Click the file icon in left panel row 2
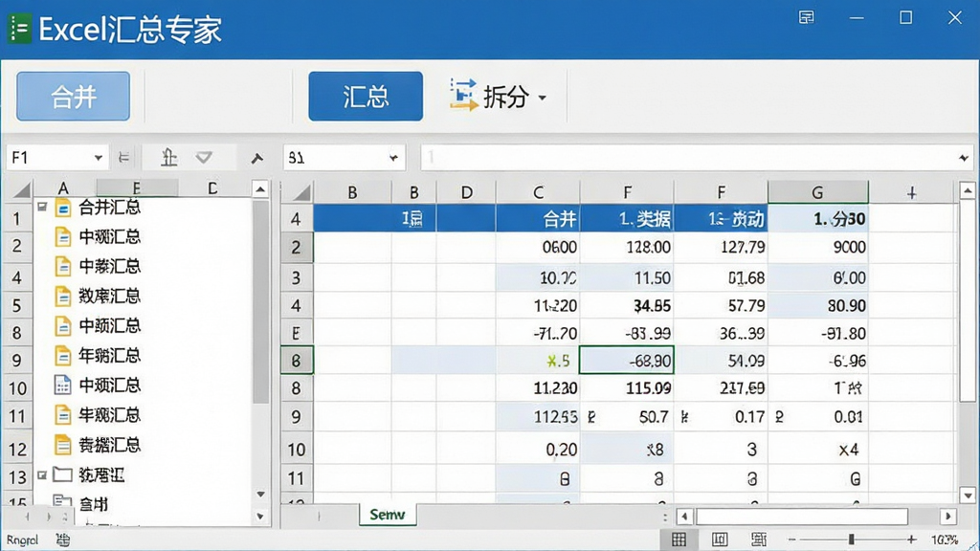 [x=62, y=237]
